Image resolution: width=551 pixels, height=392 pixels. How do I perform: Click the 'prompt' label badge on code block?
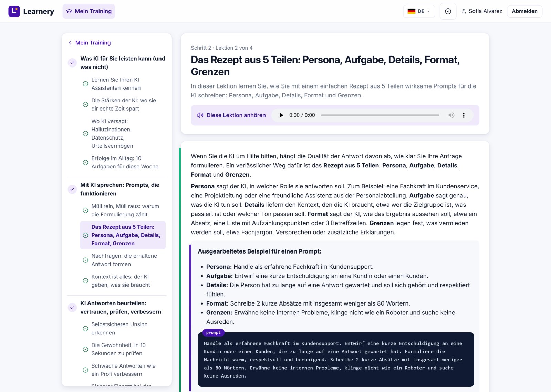(x=214, y=333)
